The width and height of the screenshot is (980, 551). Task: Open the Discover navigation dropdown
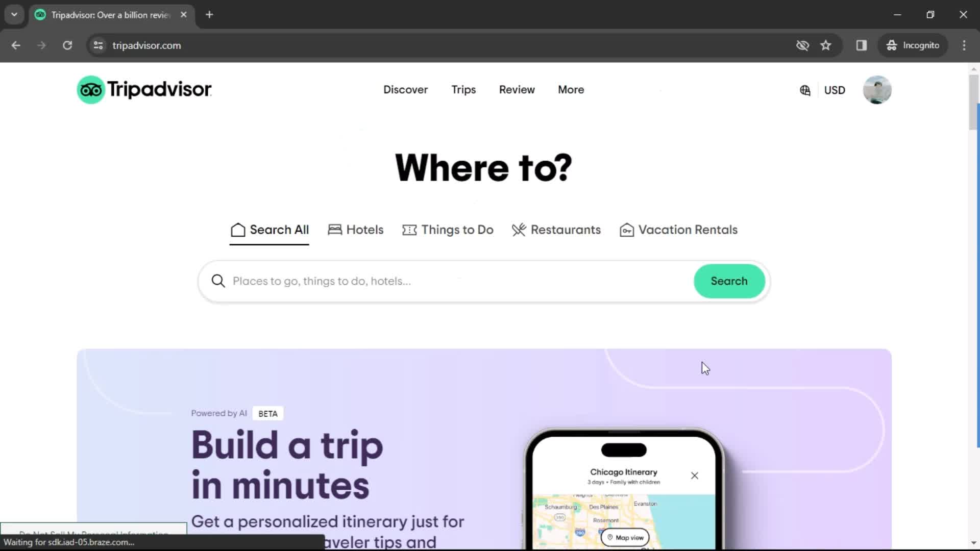[405, 89]
